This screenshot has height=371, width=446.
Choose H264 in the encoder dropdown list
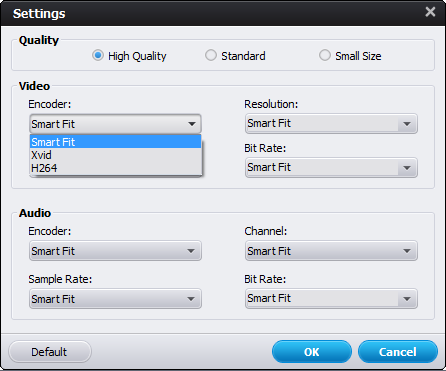pyautogui.click(x=116, y=168)
